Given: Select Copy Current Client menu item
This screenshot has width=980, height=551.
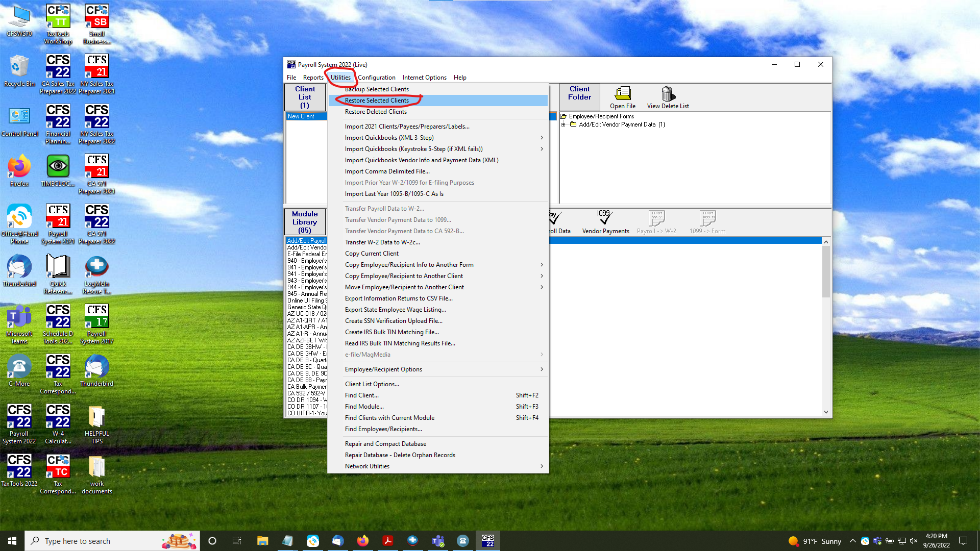Looking at the screenshot, I should [438, 254].
